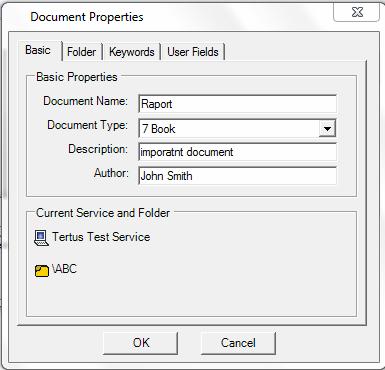Confirm with the OK button
This screenshot has width=385, height=370.
click(141, 343)
